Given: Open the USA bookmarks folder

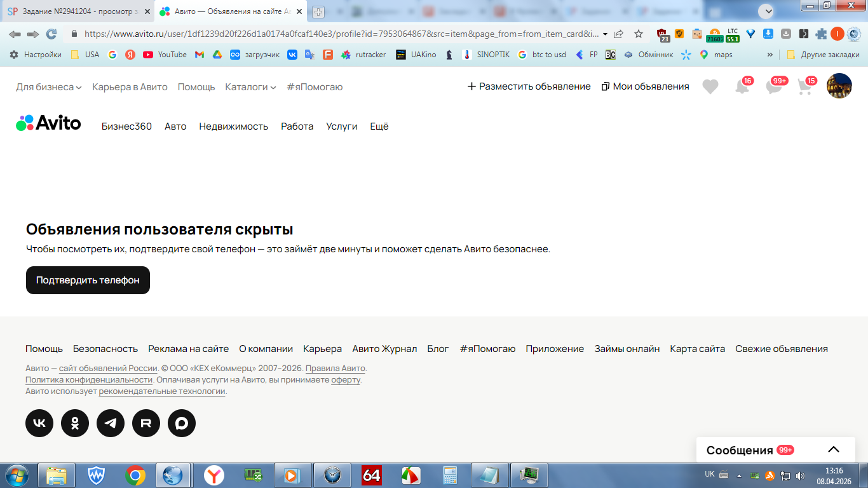Looking at the screenshot, I should click(85, 55).
